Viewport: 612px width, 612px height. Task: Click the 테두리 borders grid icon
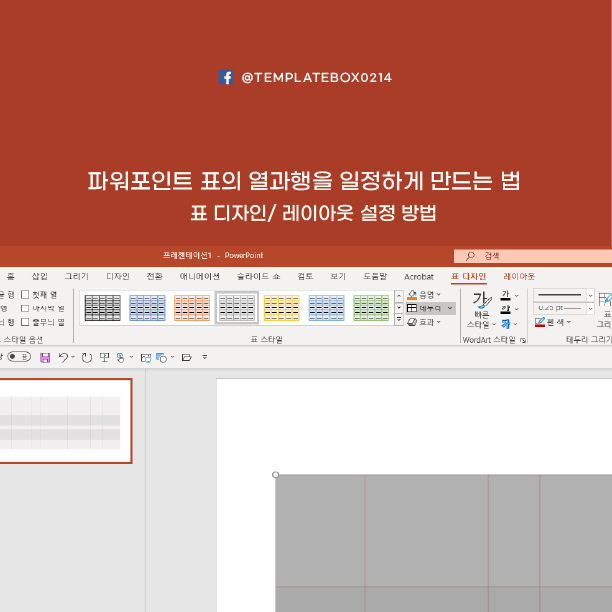(412, 308)
